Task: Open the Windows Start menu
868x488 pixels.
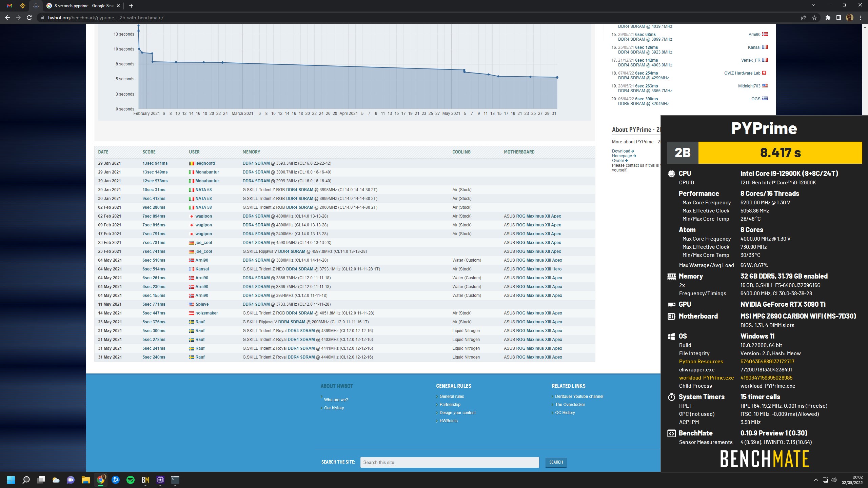Action: (x=11, y=480)
